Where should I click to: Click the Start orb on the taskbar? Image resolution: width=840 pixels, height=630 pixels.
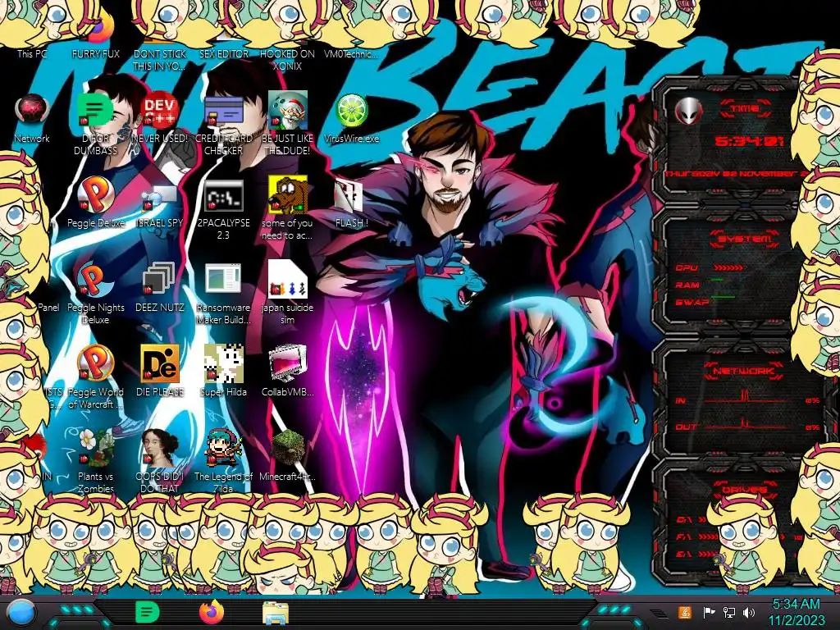point(21,613)
